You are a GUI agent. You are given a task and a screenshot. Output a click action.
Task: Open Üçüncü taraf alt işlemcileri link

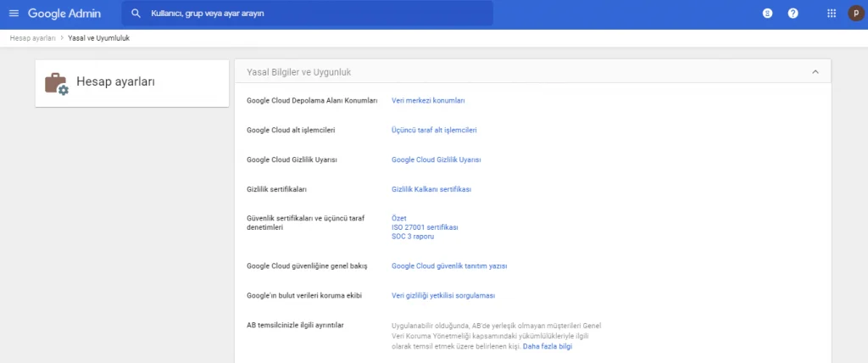pyautogui.click(x=434, y=131)
